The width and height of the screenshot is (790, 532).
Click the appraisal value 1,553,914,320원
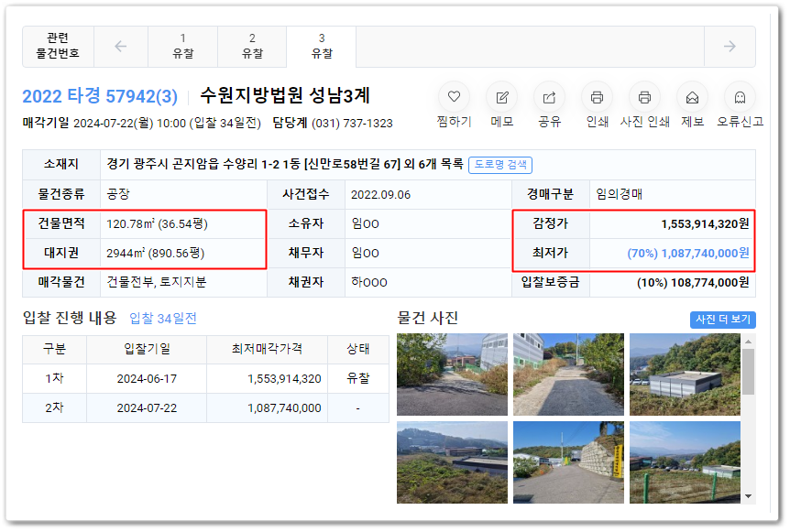pos(705,224)
